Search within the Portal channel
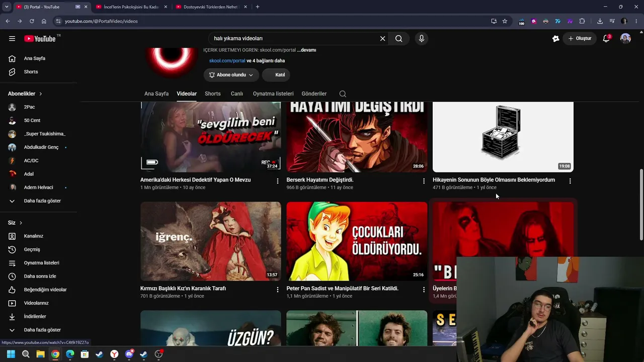The height and width of the screenshot is (362, 644). [343, 94]
